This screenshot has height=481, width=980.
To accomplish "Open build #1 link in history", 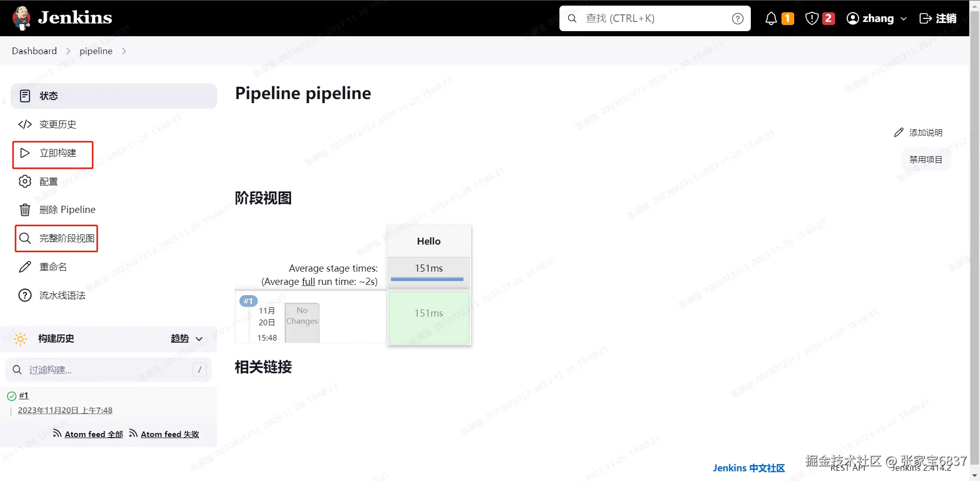I will (x=24, y=395).
